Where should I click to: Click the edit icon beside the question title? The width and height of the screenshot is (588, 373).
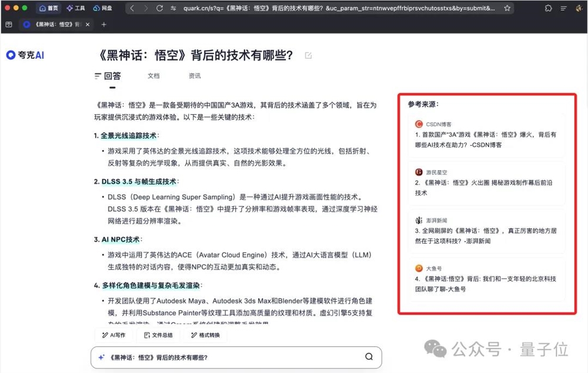pyautogui.click(x=309, y=55)
